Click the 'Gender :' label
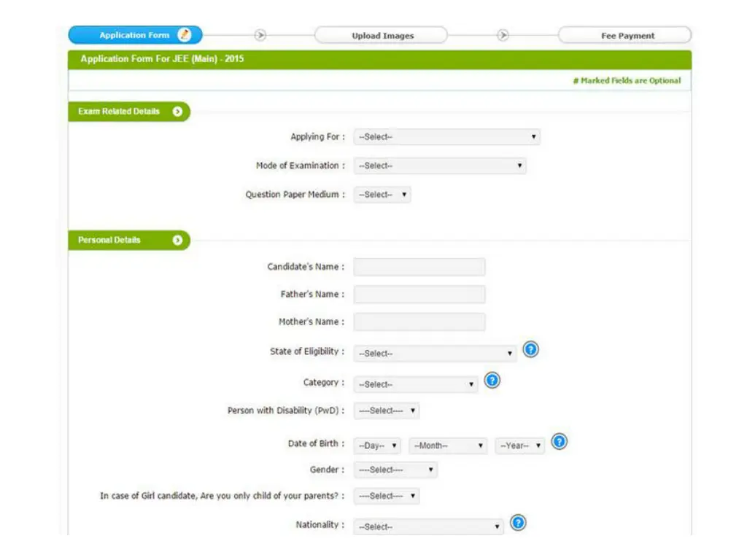747x560 pixels. (x=328, y=470)
